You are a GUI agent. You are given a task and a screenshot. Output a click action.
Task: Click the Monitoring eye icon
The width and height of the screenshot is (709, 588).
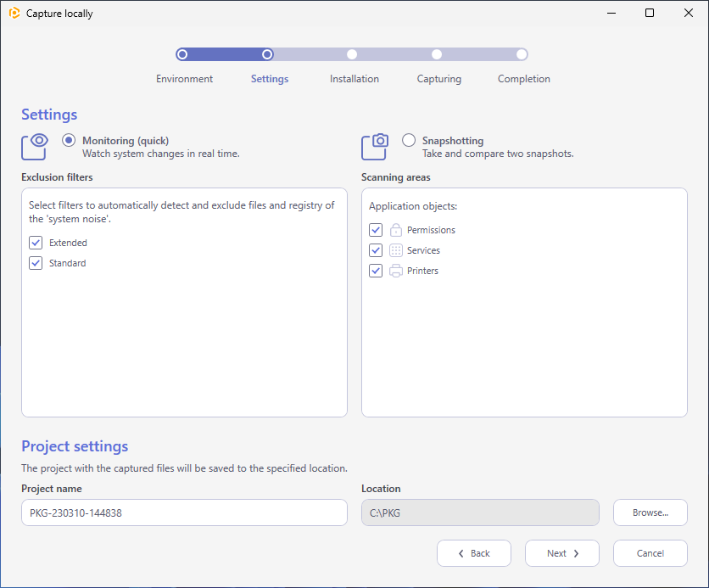point(35,147)
